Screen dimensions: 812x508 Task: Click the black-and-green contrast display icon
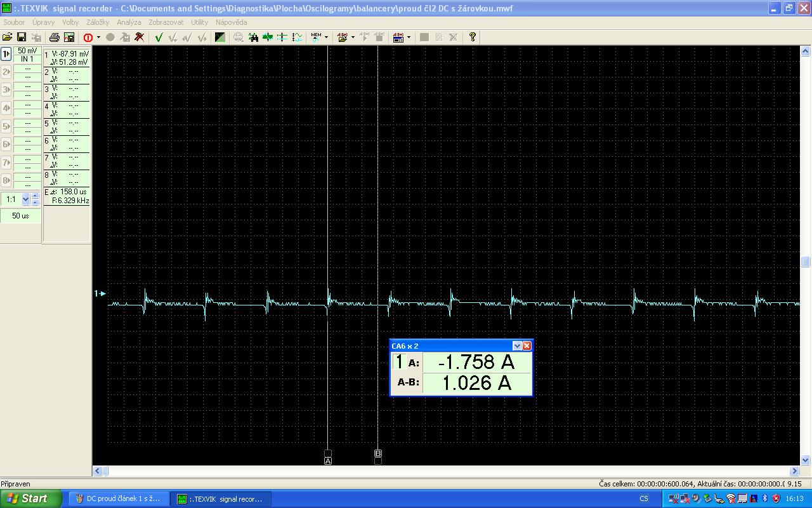(x=219, y=37)
